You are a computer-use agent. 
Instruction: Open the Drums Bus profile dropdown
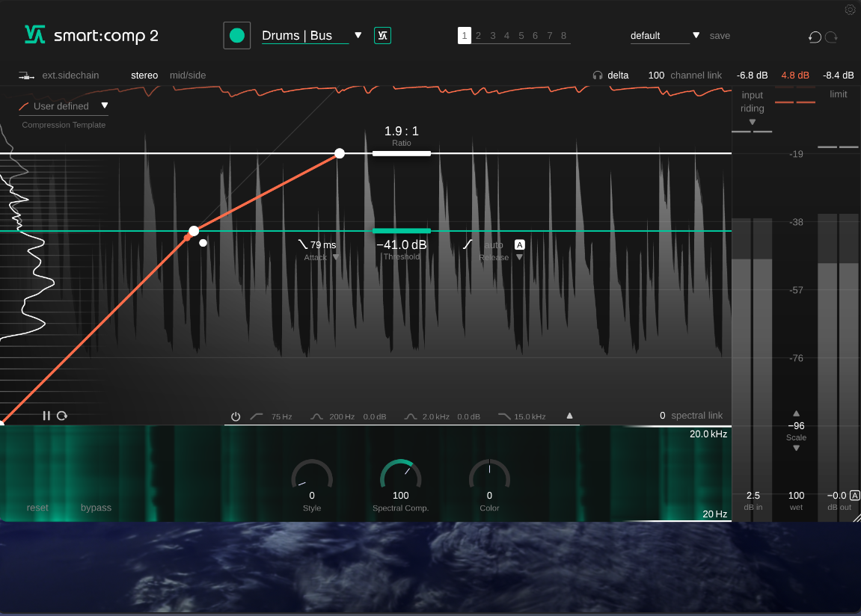(358, 35)
